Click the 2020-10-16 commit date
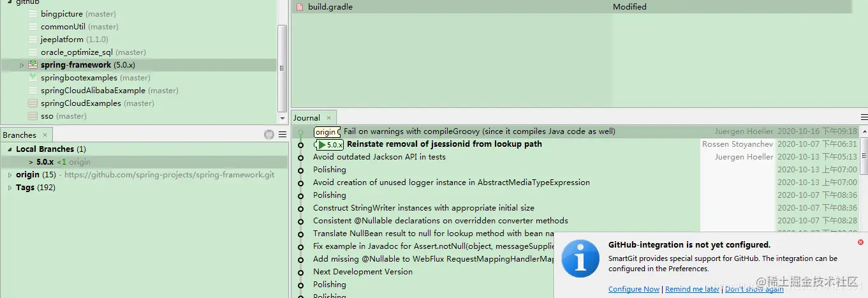 point(818,131)
